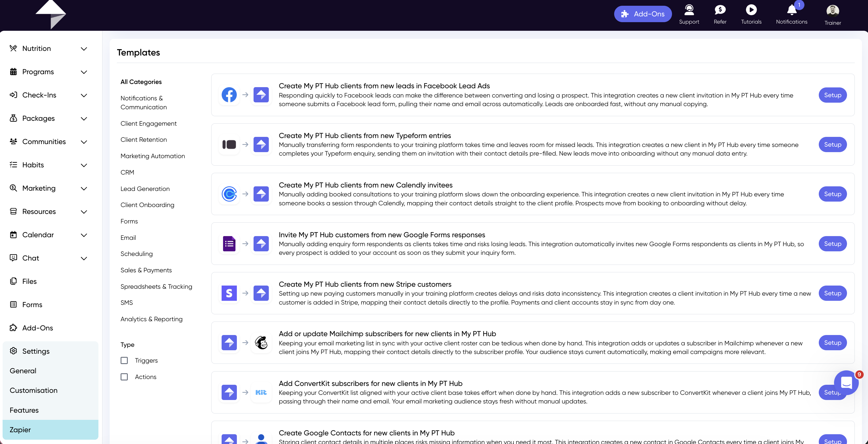Expand the Marketing menu chevron
Viewport: 868px width, 444px height.
tap(84, 189)
